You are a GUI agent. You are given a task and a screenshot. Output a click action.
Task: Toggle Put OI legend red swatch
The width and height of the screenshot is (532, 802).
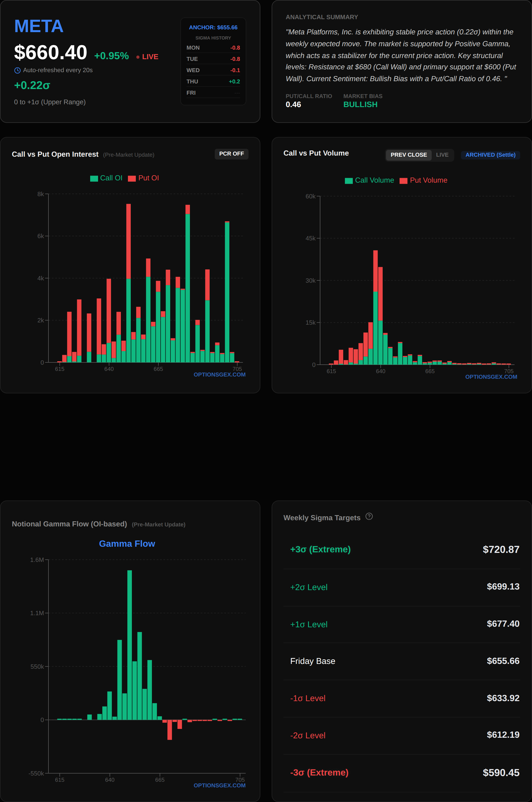(132, 178)
